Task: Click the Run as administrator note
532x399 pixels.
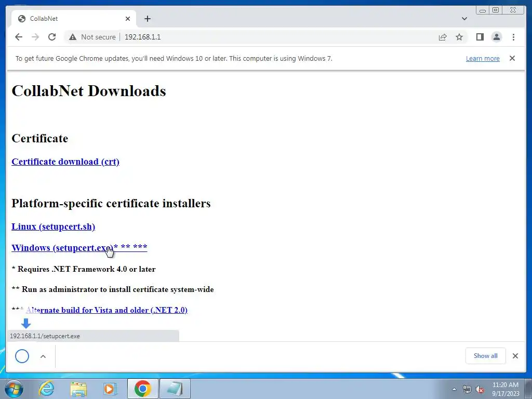Action: coord(113,289)
